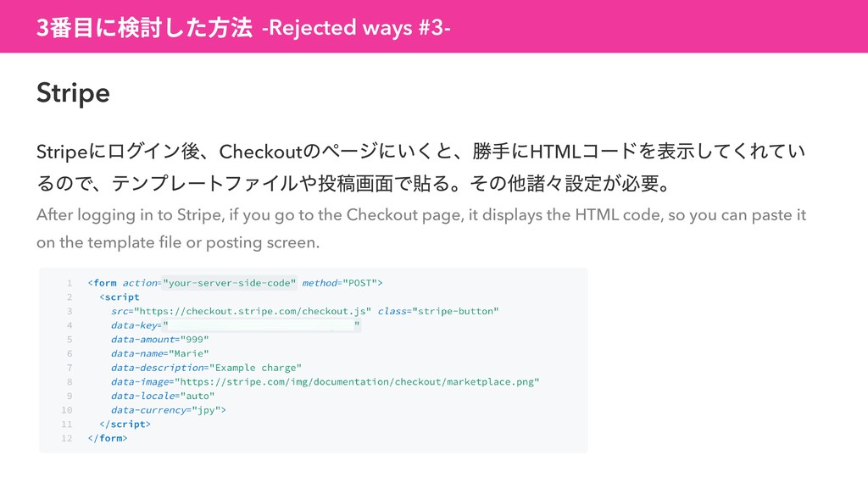Image resolution: width=868 pixels, height=488 pixels.
Task: Click the "Stripe" heading
Action: click(73, 93)
